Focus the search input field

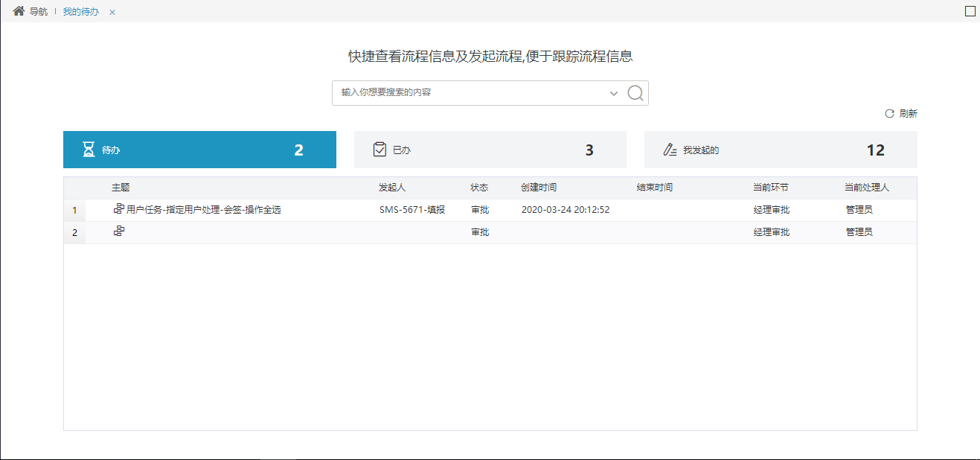point(471,93)
